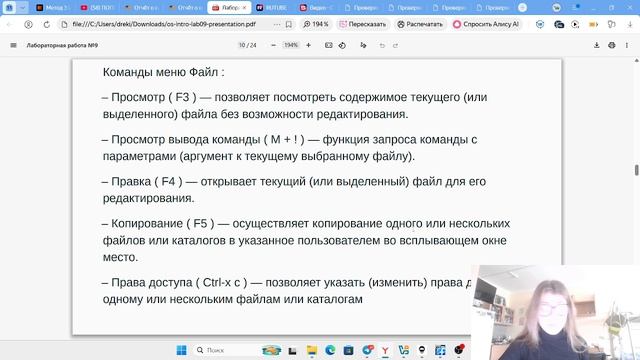640x360 pixels.
Task: Click the document title Лабораторная работа №9
Action: [62, 45]
